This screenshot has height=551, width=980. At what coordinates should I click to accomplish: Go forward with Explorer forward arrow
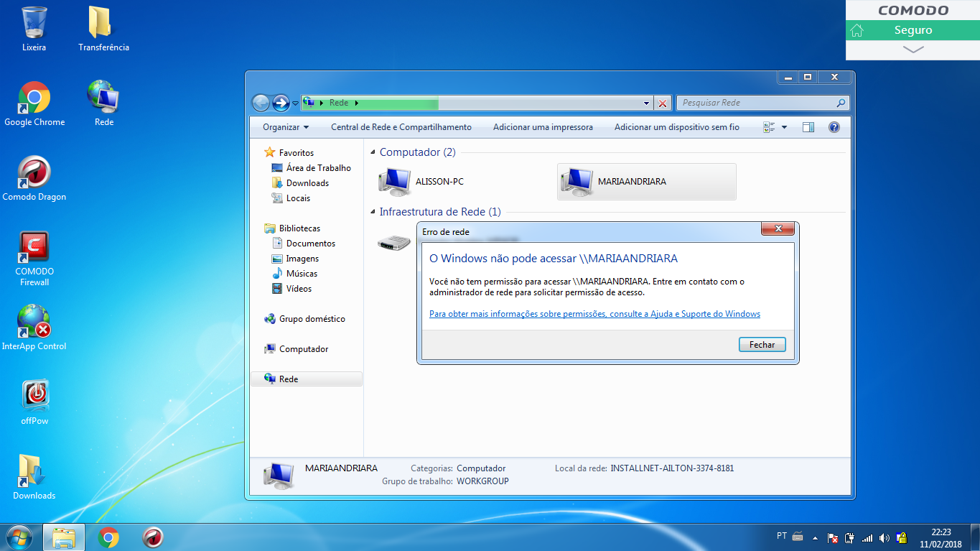pos(281,103)
